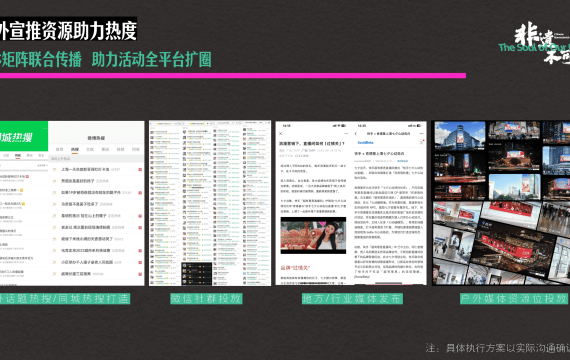Screen dimensions: 570x360
Task: Click the play icon on the embedded video
Action: 313,233
